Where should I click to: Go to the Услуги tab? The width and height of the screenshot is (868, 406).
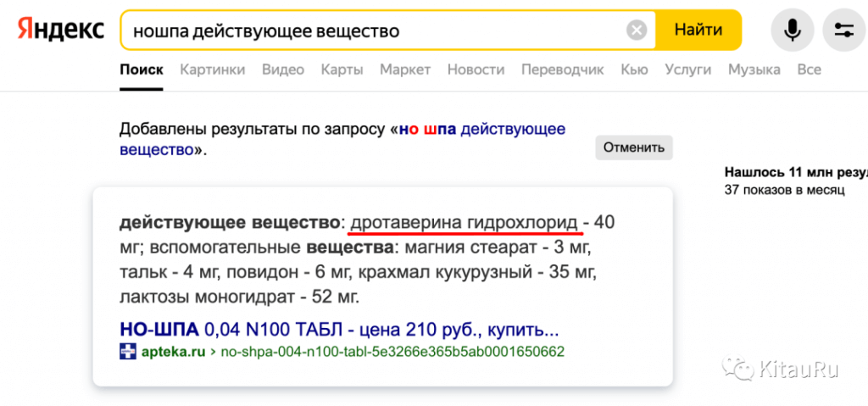click(x=688, y=70)
